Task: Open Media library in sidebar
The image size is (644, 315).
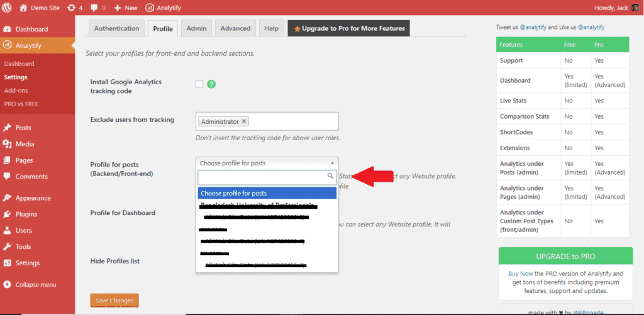Action: pos(25,144)
